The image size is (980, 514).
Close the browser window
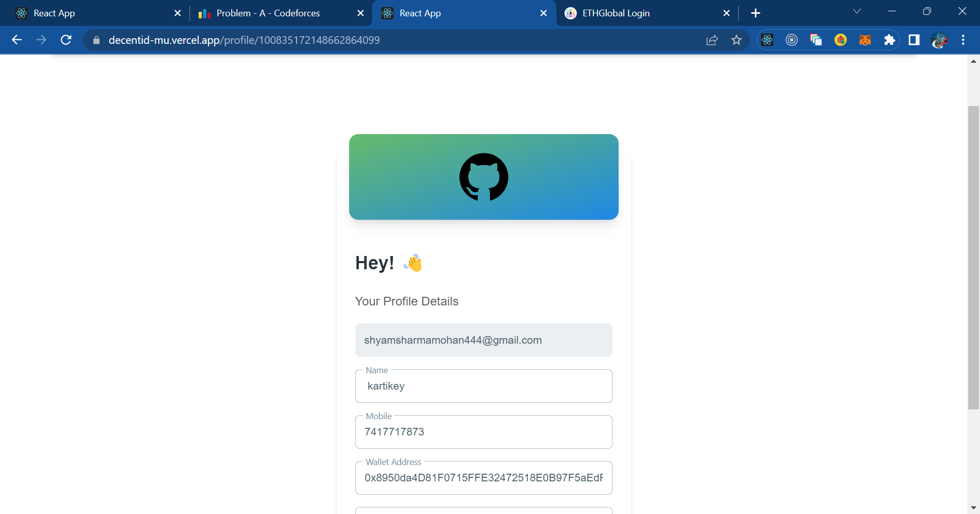click(x=962, y=11)
